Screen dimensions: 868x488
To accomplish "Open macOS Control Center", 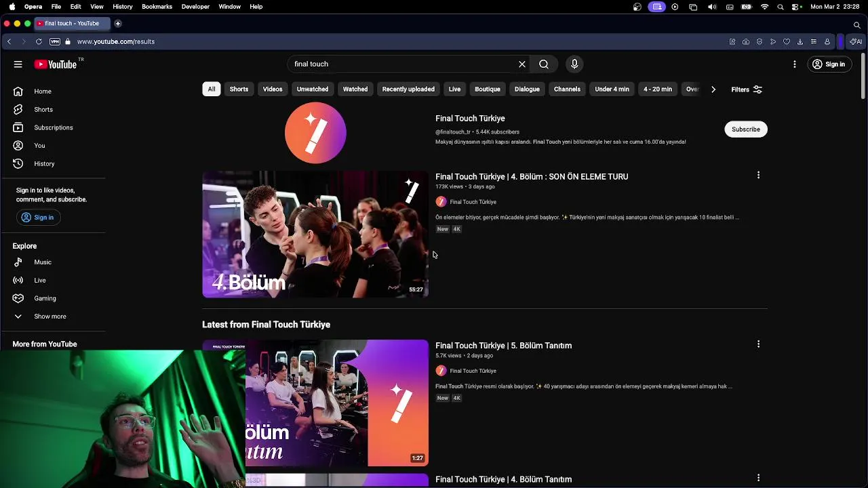I will (796, 7).
